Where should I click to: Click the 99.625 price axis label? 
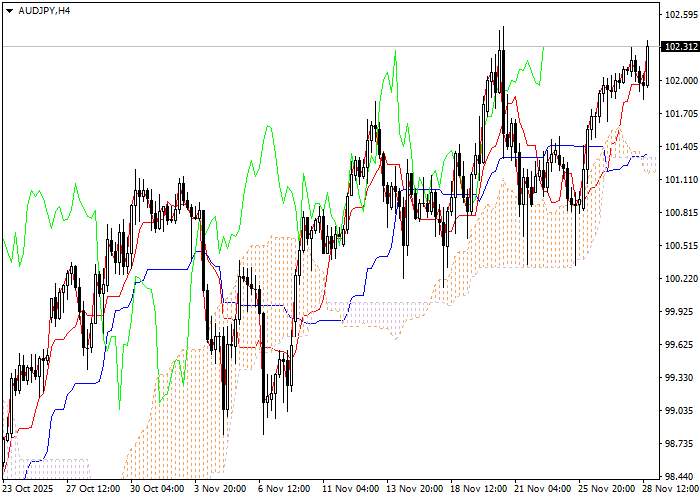(x=681, y=345)
